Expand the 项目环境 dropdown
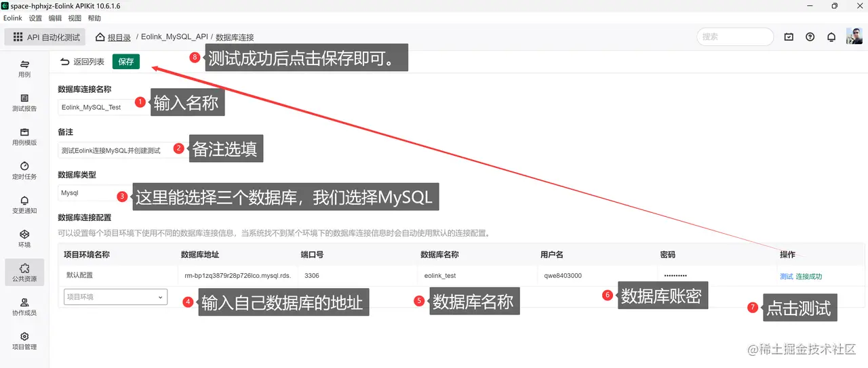The height and width of the screenshot is (368, 868). [x=115, y=297]
